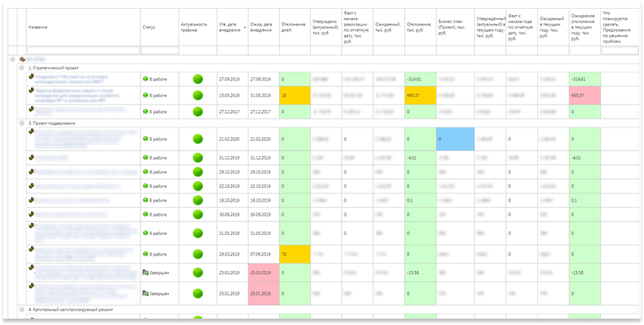Collapse the top-level root tree node
The width and height of the screenshot is (644, 325).
click(12, 59)
